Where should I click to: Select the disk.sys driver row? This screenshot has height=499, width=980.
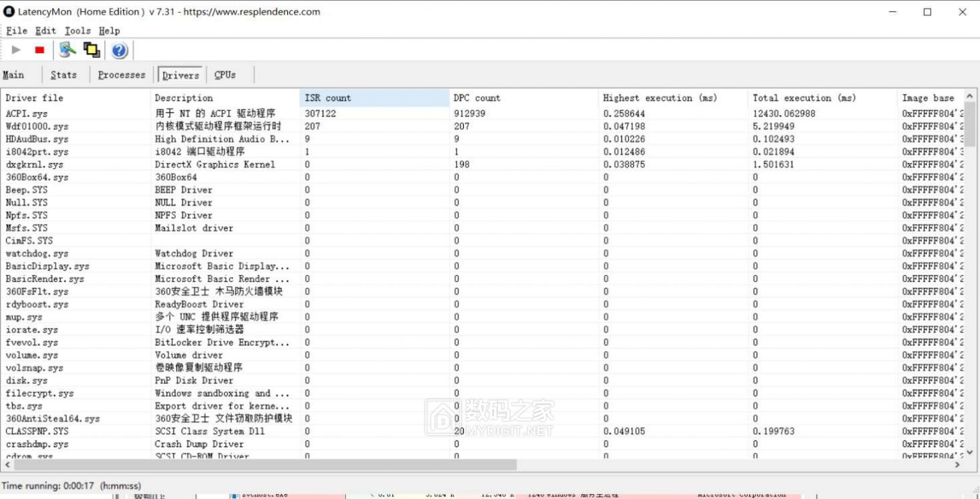click(x=483, y=380)
